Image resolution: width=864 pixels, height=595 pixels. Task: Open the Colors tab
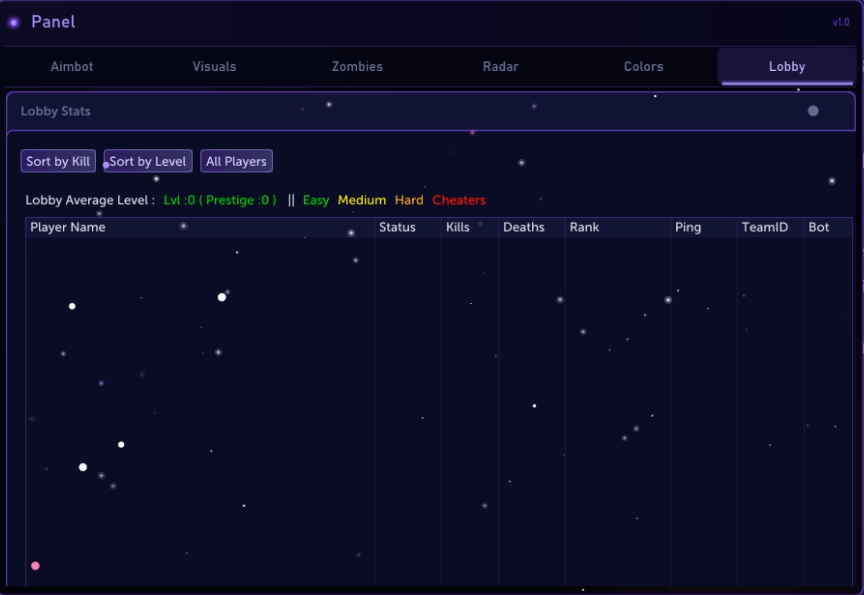pyautogui.click(x=643, y=67)
